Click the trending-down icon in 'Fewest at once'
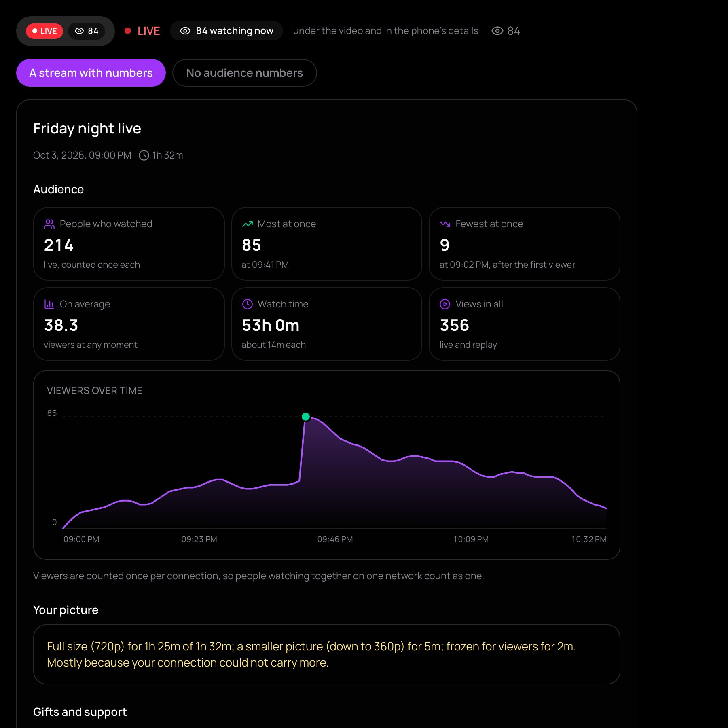Image resolution: width=728 pixels, height=728 pixels. coord(445,224)
